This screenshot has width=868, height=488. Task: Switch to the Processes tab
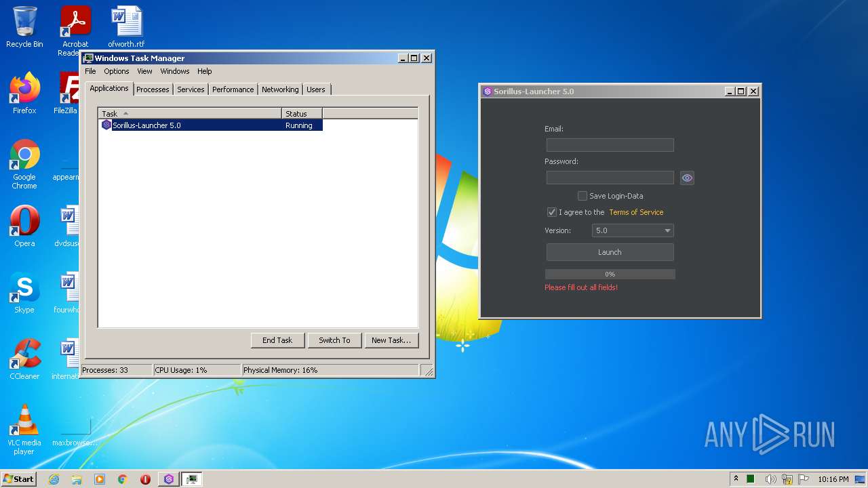[x=153, y=89]
